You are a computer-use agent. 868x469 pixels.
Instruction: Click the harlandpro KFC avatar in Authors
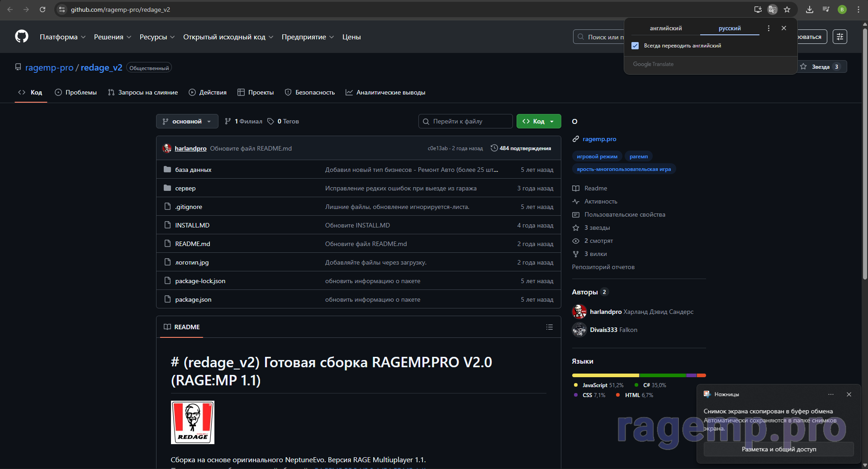pyautogui.click(x=579, y=312)
